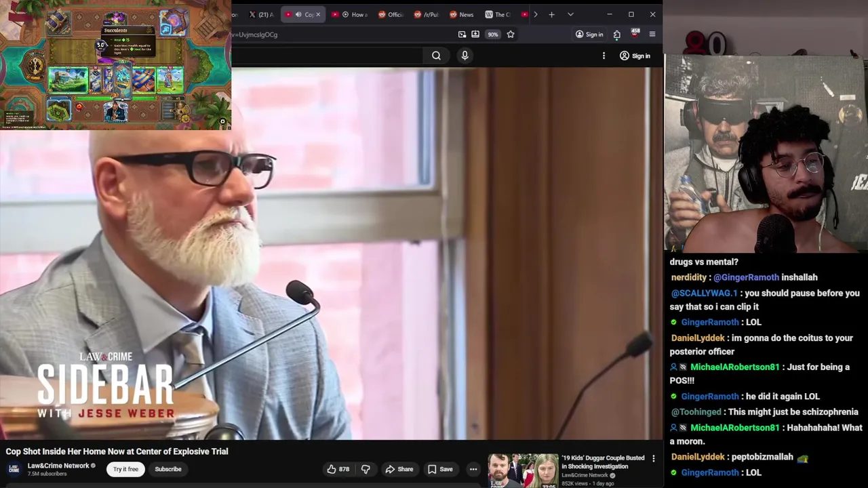Click the verified badge beside Law&Crime Network
Screen dimensions: 868x488
point(94,466)
